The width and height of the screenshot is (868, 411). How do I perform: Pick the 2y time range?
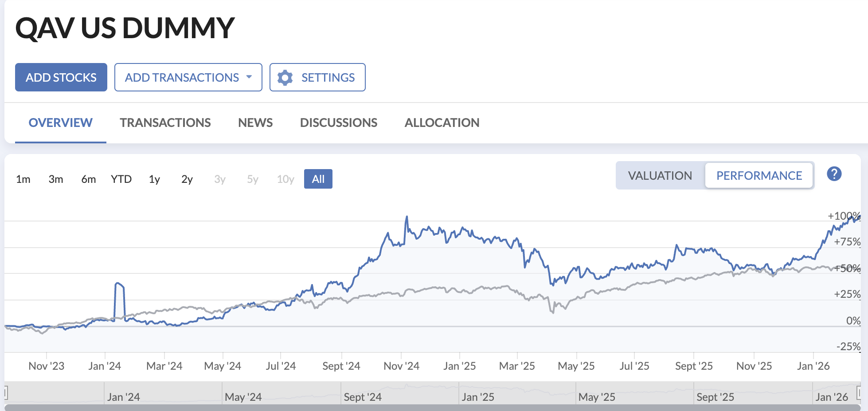click(187, 179)
